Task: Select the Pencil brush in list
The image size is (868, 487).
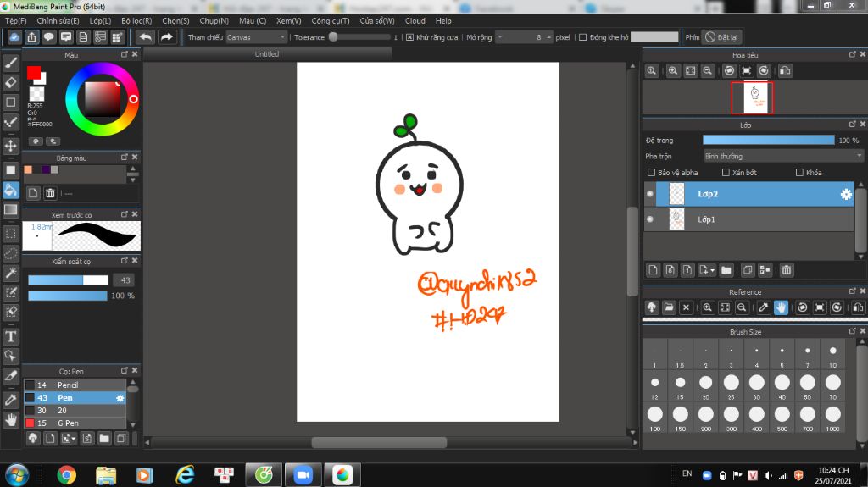Action: click(75, 385)
